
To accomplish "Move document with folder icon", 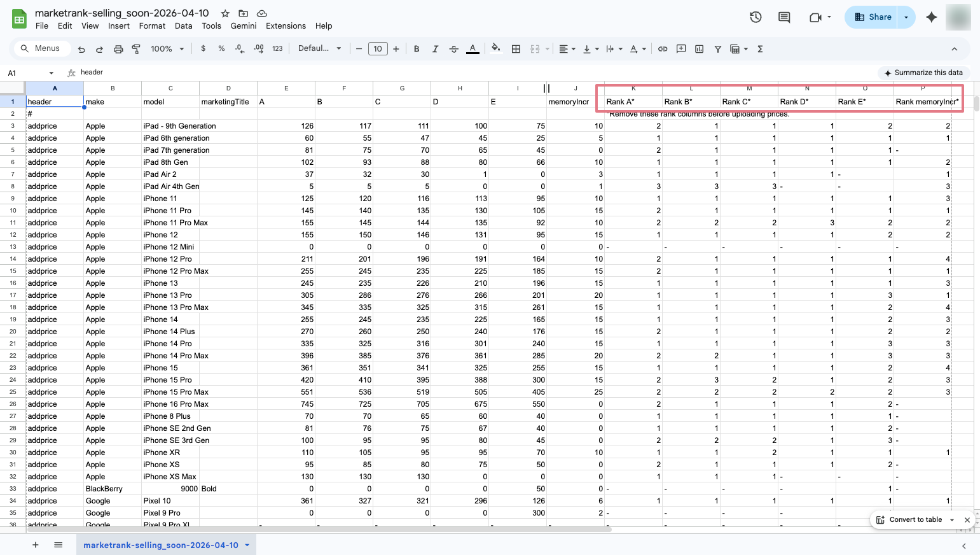I will point(243,13).
